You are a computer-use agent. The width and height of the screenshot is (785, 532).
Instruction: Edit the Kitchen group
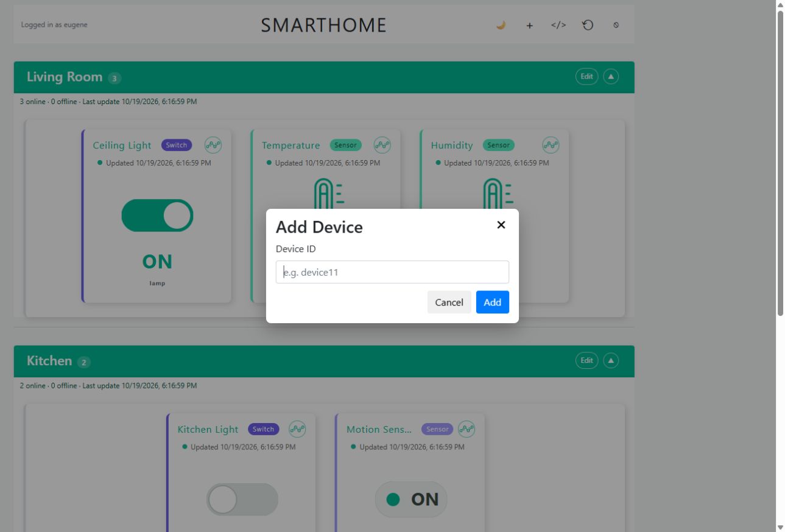[586, 361]
